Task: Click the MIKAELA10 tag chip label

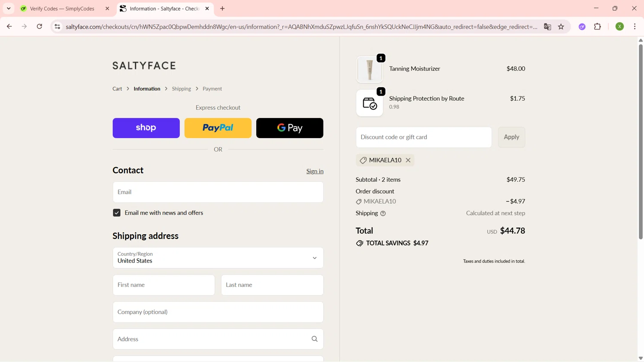Action: point(385,160)
